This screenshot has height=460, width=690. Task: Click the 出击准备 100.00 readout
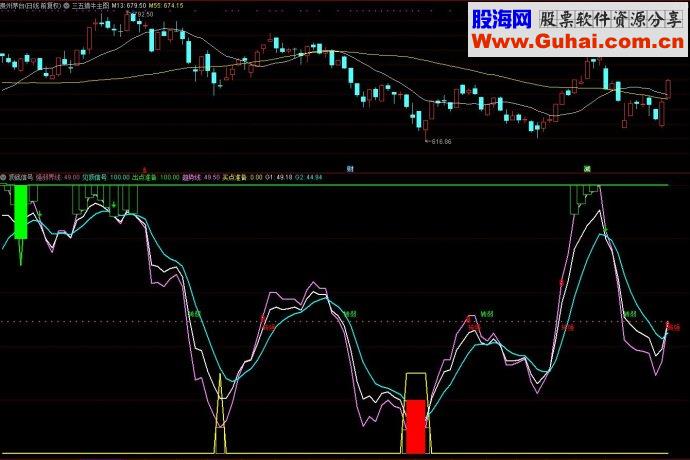[156, 177]
